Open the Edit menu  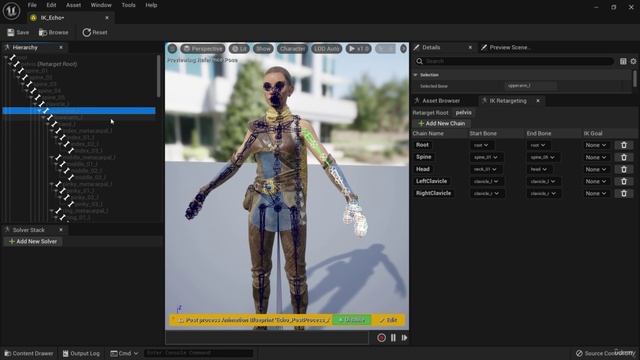click(x=51, y=5)
